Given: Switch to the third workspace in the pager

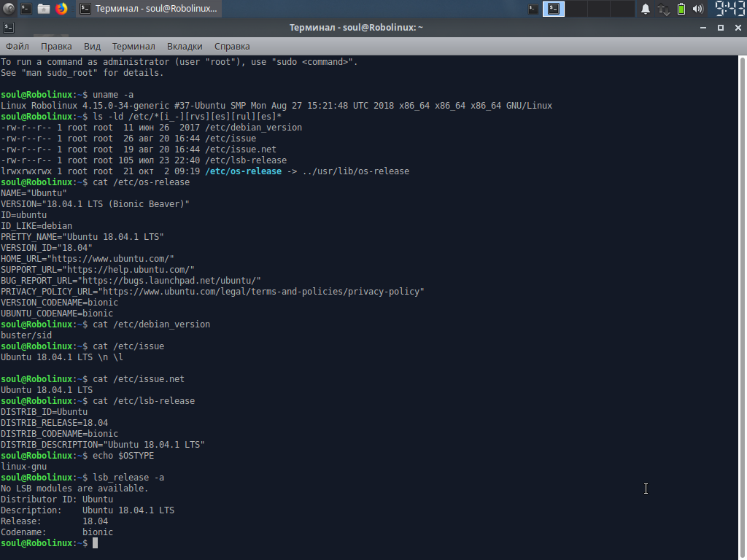Looking at the screenshot, I should (x=599, y=9).
